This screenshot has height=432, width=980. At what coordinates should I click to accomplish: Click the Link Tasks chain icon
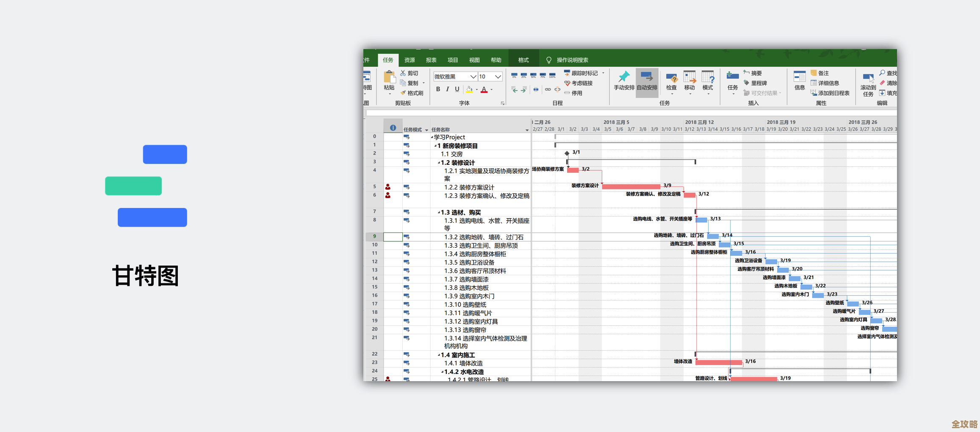(548, 89)
